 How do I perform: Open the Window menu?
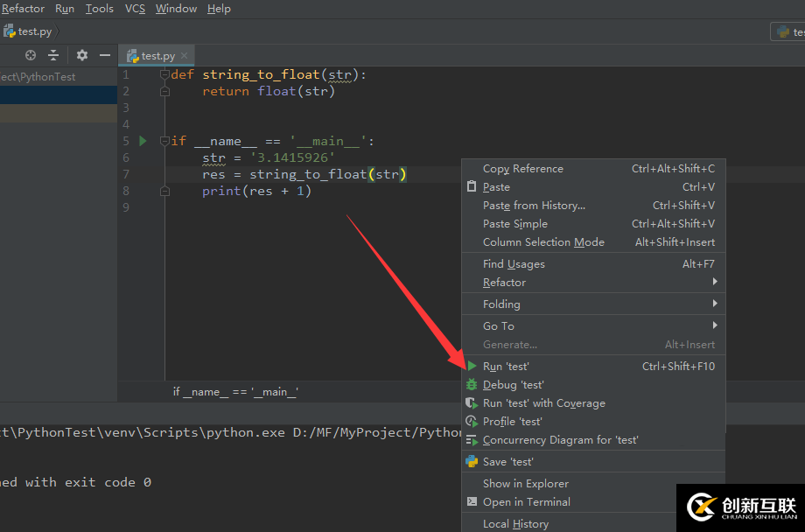click(176, 9)
